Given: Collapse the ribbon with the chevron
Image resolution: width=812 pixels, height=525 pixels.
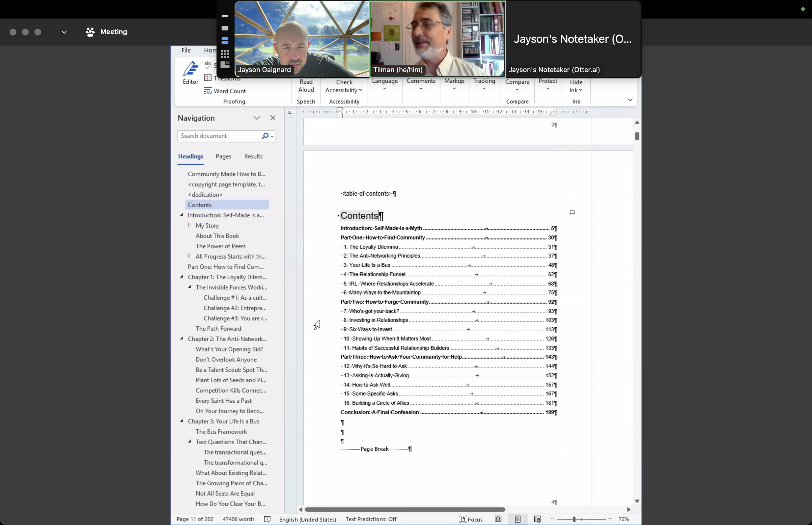Looking at the screenshot, I should pyautogui.click(x=630, y=100).
